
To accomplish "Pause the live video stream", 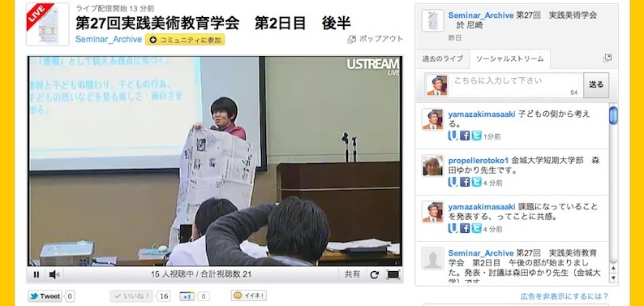I will (36, 275).
